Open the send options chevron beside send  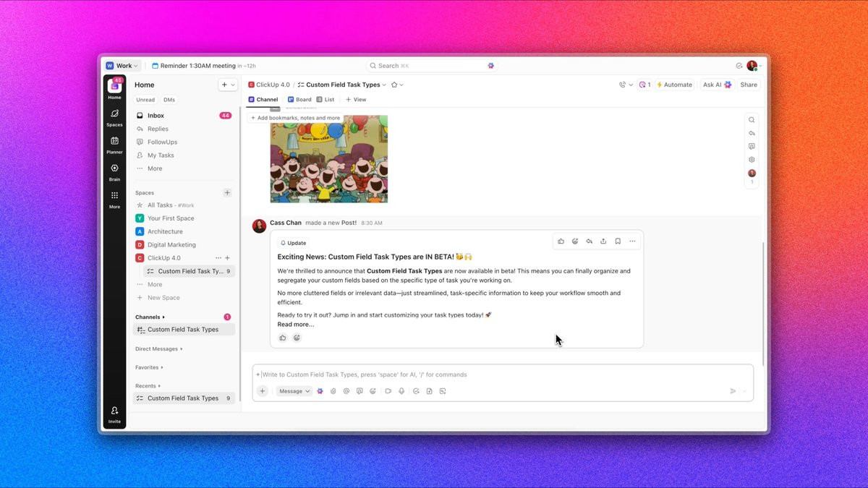point(744,391)
